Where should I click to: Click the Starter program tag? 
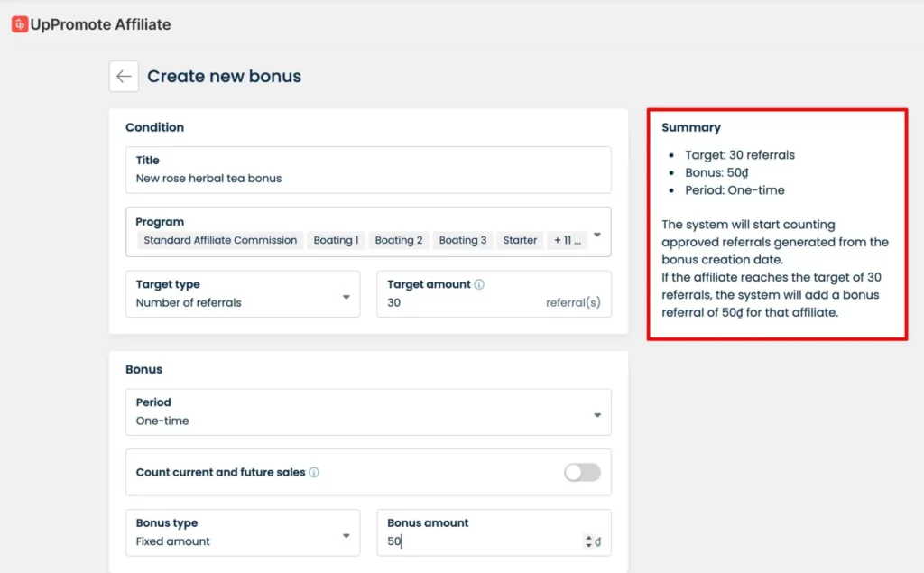(520, 240)
